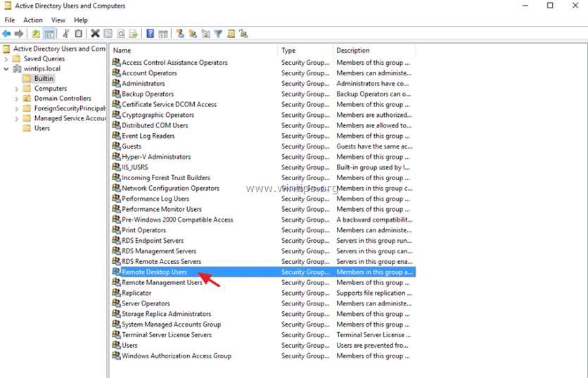Toggle Show/Hide Action Pane icon

[x=163, y=34]
